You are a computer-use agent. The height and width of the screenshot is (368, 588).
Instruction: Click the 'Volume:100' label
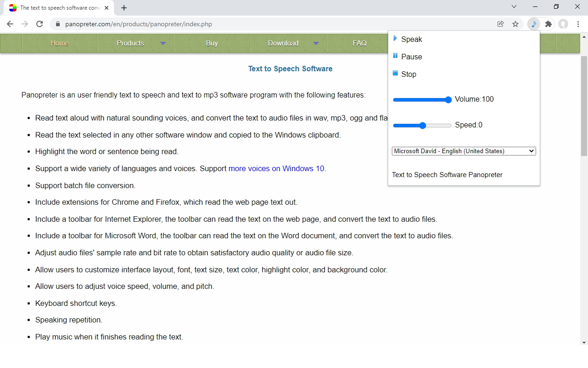point(475,99)
